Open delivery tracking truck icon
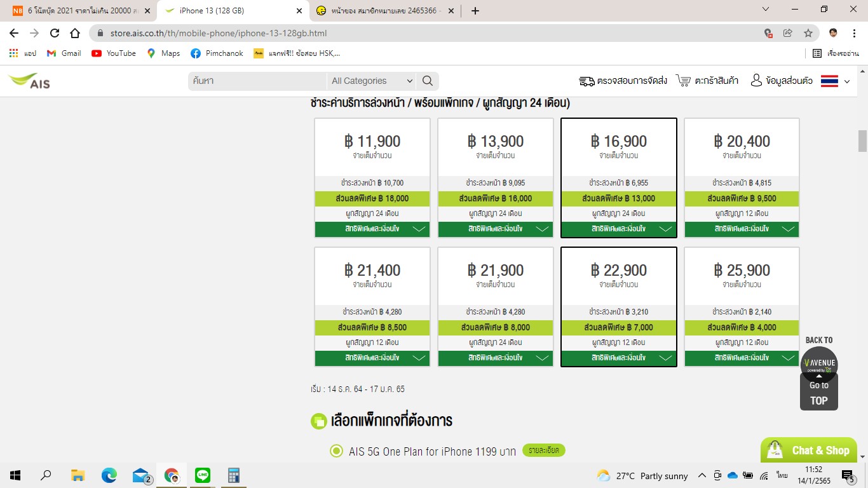This screenshot has height=488, width=868. point(586,81)
